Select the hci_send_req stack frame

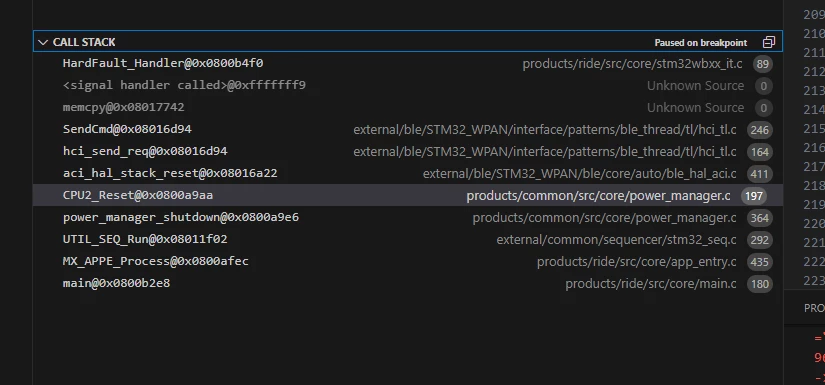click(407, 152)
